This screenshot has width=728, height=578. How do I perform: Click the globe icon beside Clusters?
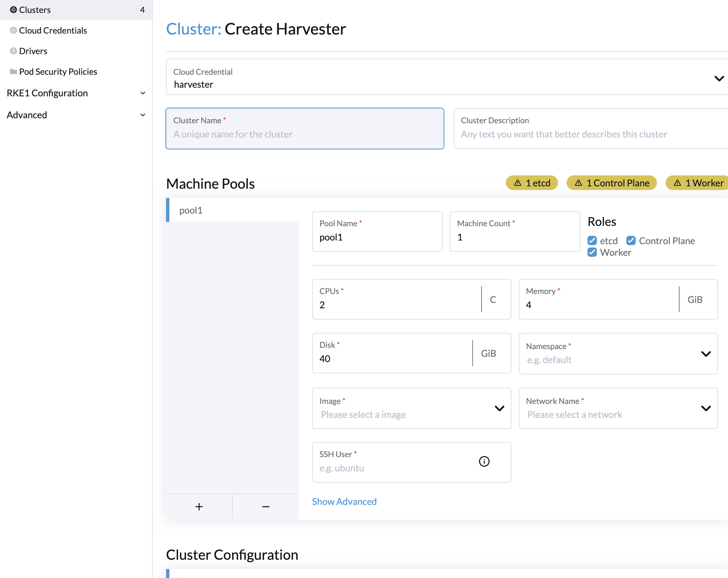(x=14, y=10)
